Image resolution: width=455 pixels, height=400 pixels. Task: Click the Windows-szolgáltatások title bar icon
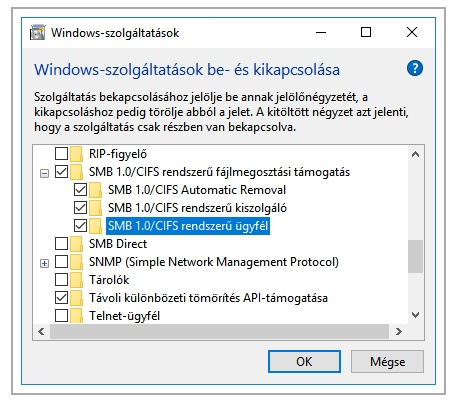(x=37, y=33)
